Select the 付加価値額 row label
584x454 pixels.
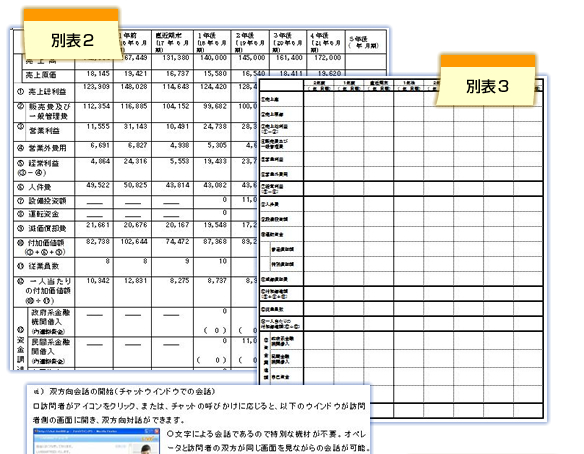point(46,242)
